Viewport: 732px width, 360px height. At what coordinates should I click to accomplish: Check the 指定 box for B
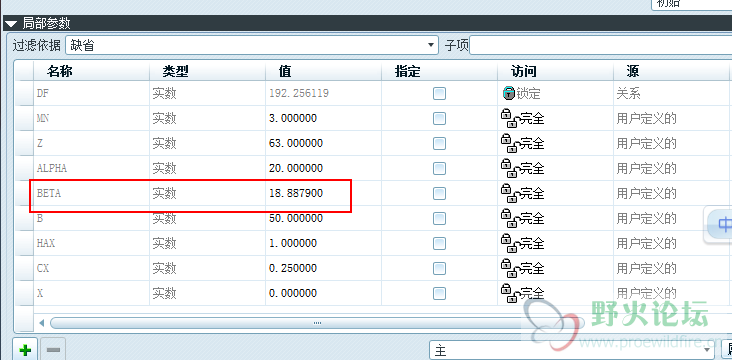click(439, 218)
